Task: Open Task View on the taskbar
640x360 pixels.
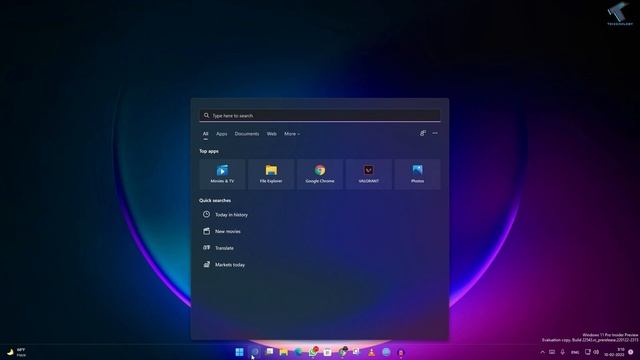Action: click(269, 352)
